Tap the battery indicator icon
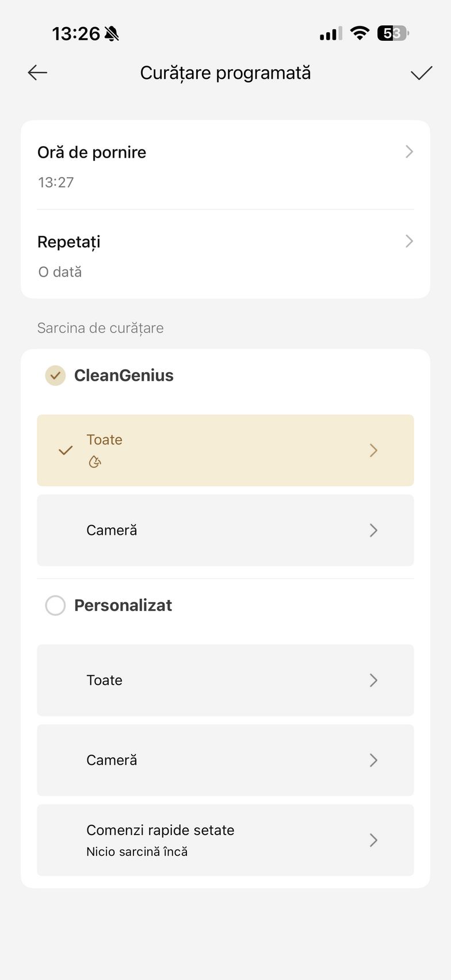This screenshot has height=980, width=451. pyautogui.click(x=392, y=33)
